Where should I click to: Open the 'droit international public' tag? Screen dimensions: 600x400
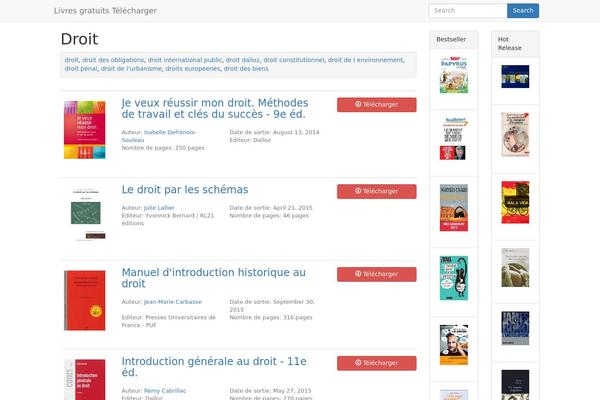tap(185, 60)
